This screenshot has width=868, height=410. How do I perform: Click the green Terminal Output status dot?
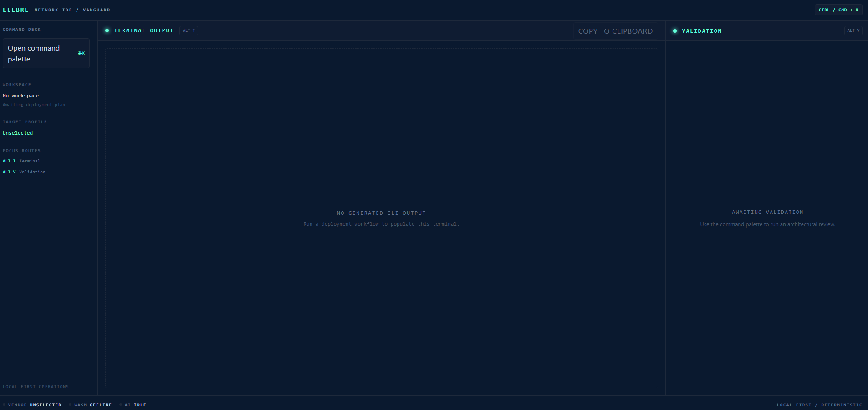[x=107, y=30]
